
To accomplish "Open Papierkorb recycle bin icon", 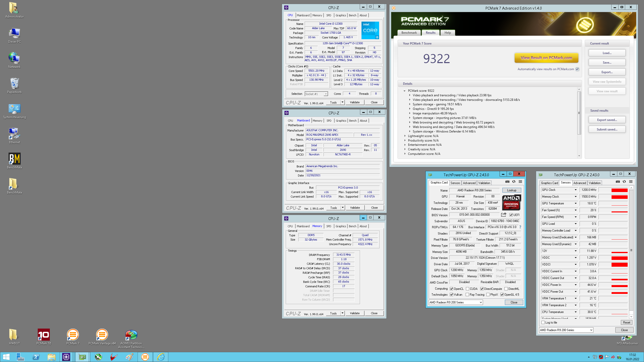I will point(14,85).
